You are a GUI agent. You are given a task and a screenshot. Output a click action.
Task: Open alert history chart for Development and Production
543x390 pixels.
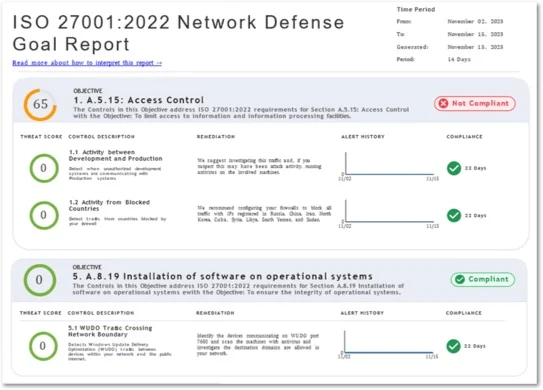pos(389,166)
